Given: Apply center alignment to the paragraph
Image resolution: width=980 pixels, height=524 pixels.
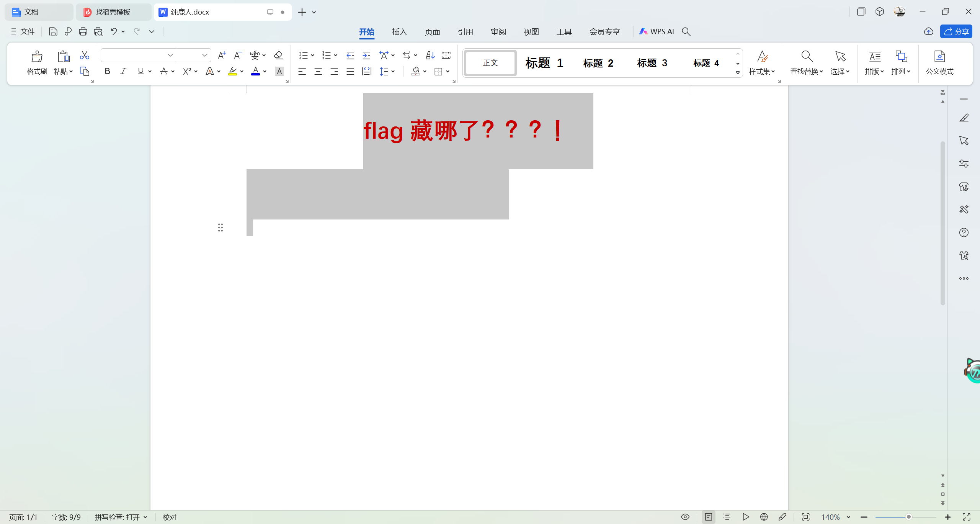Looking at the screenshot, I should [x=318, y=71].
